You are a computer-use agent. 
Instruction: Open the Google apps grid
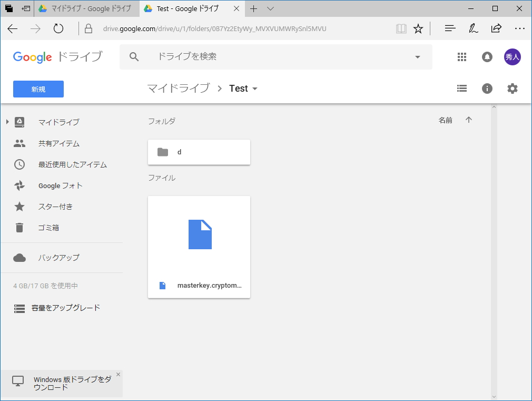point(462,57)
